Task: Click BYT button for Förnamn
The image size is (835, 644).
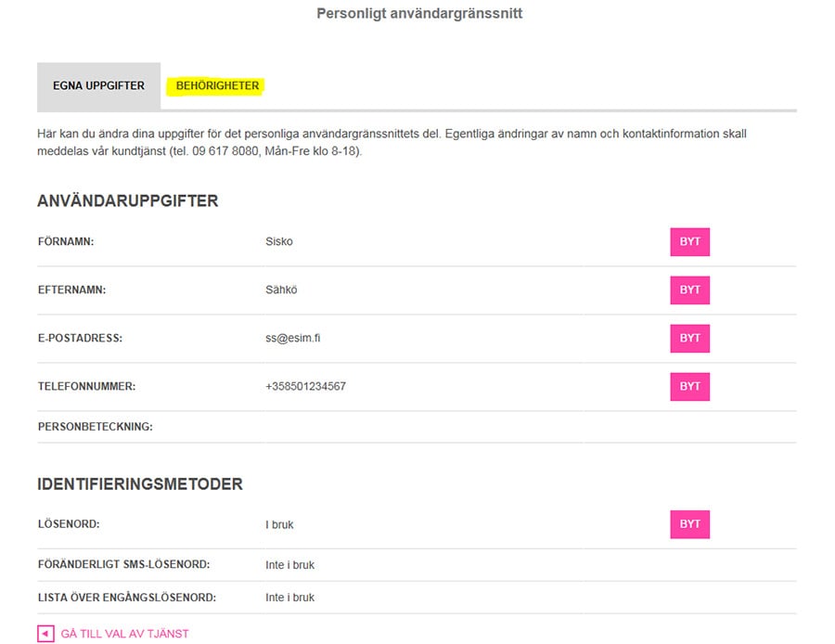Action: point(689,242)
